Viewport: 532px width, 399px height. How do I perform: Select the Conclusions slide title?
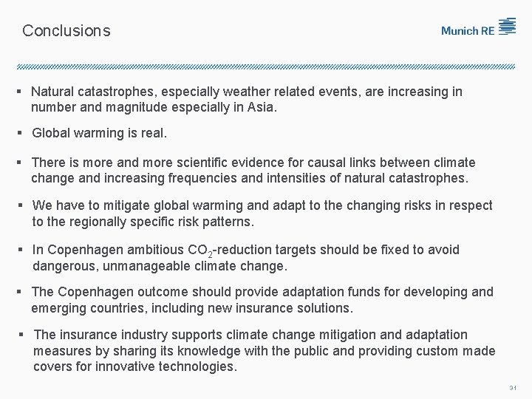tap(66, 31)
